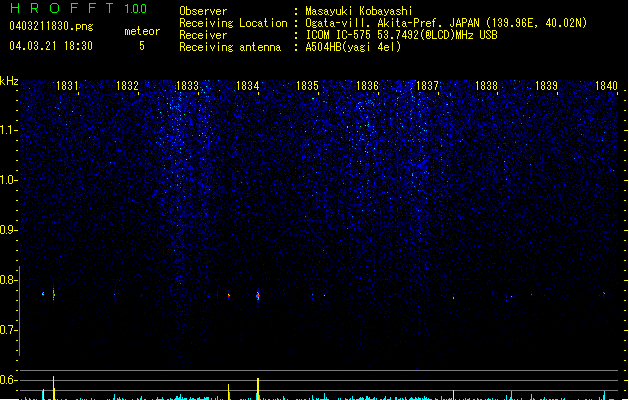
Task: Click the date stamp 04.03.21 18:30
Action: [51, 46]
